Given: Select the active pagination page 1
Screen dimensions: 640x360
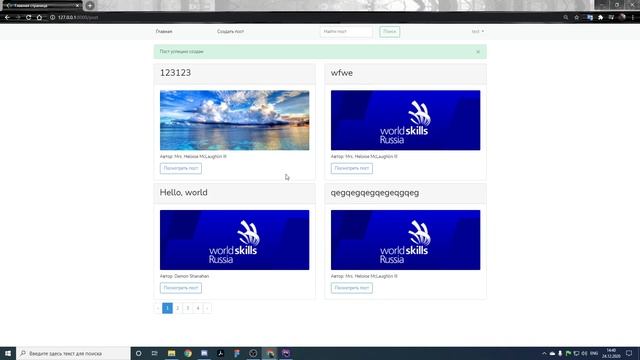Looking at the screenshot, I should click(167, 308).
